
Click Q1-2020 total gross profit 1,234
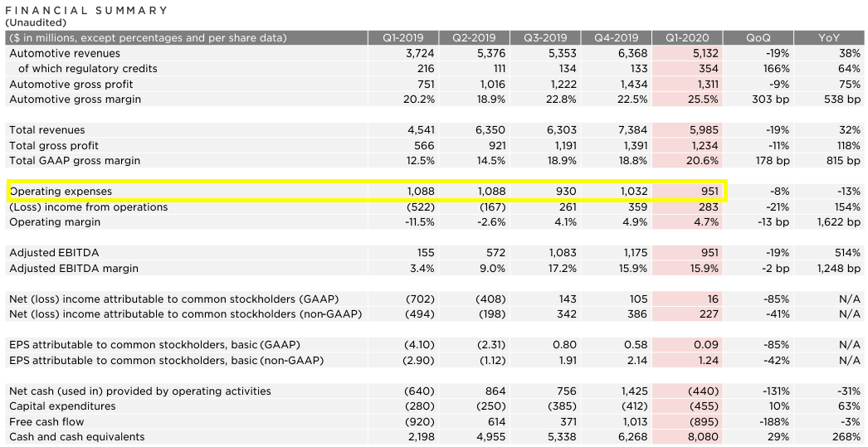[x=705, y=145]
